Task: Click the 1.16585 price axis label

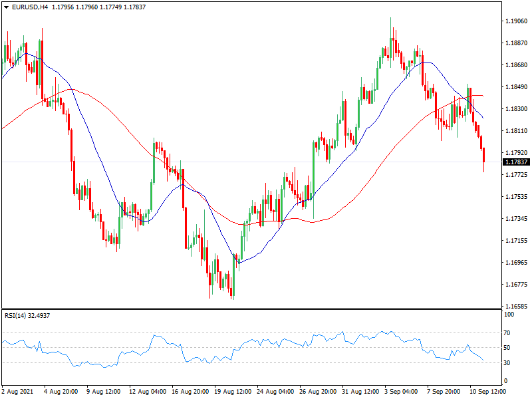Action: pos(516,307)
